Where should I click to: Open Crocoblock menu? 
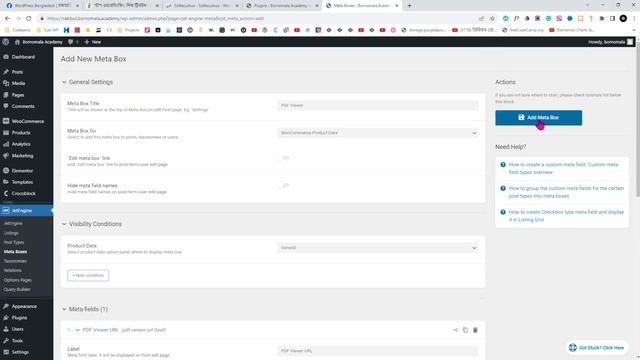pyautogui.click(x=23, y=193)
